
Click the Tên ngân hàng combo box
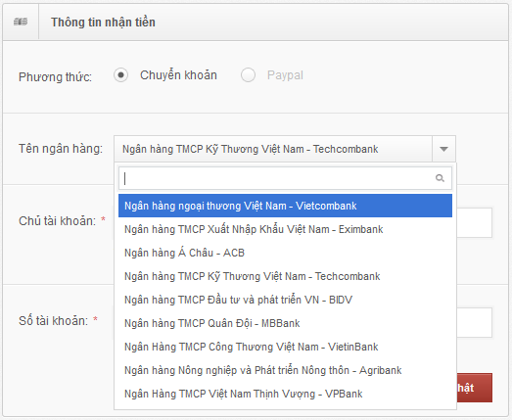[x=285, y=149]
